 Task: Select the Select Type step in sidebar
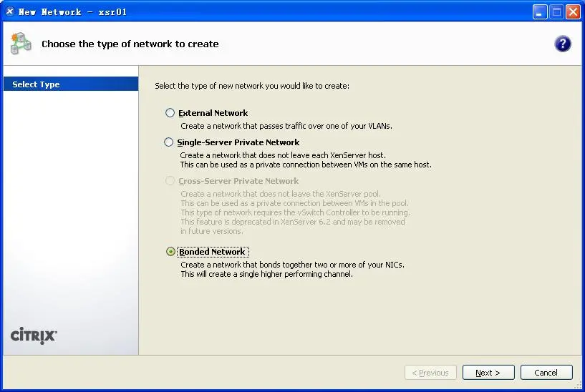(x=71, y=84)
